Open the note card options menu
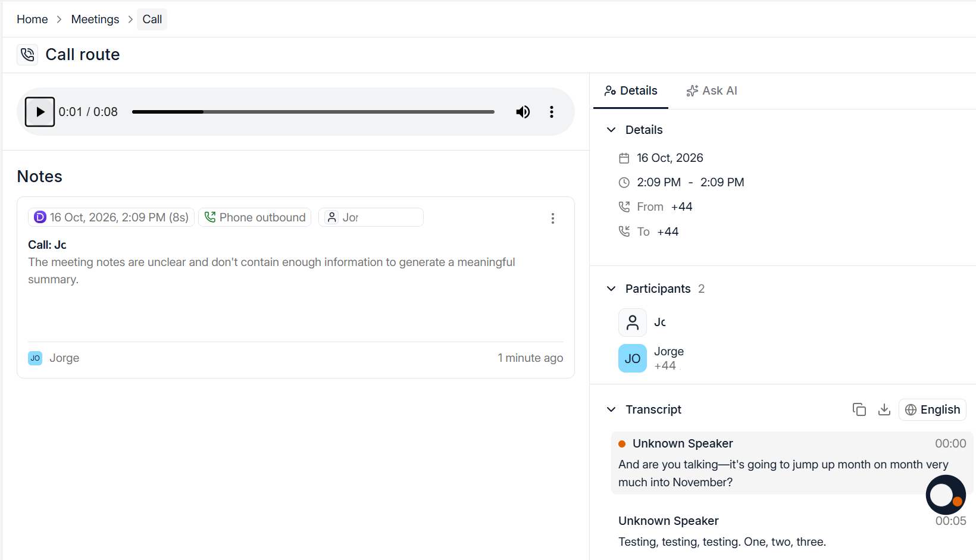The height and width of the screenshot is (560, 976). [553, 218]
